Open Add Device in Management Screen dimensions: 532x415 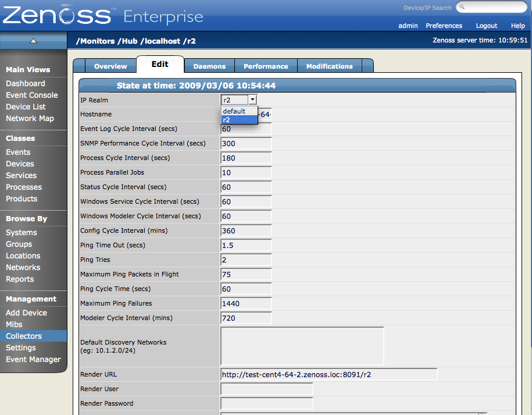click(x=27, y=313)
